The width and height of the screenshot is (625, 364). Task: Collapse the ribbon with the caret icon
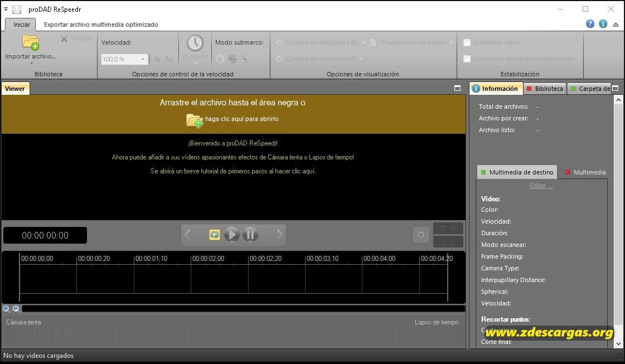(616, 25)
